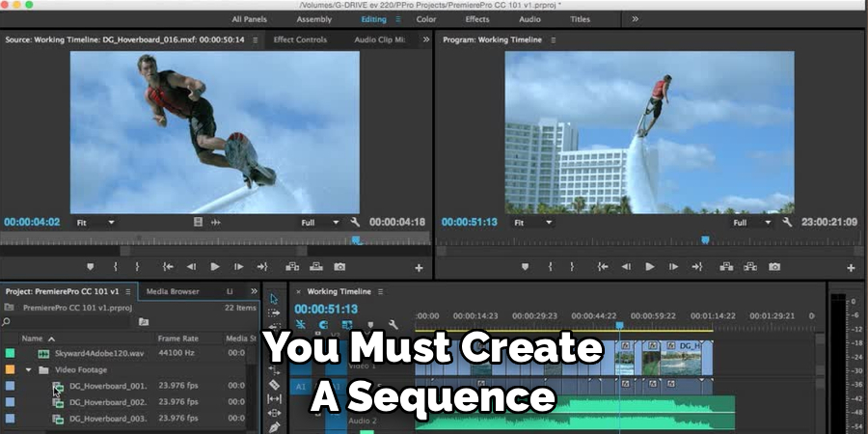The image size is (868, 434).
Task: Go to In point in Source monitor
Action: click(168, 267)
